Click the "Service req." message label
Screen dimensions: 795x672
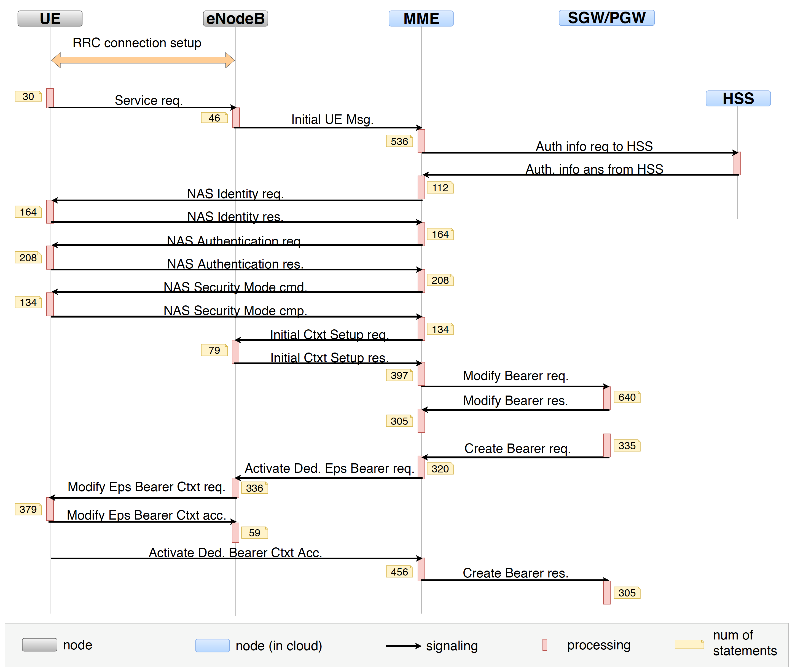tap(149, 100)
